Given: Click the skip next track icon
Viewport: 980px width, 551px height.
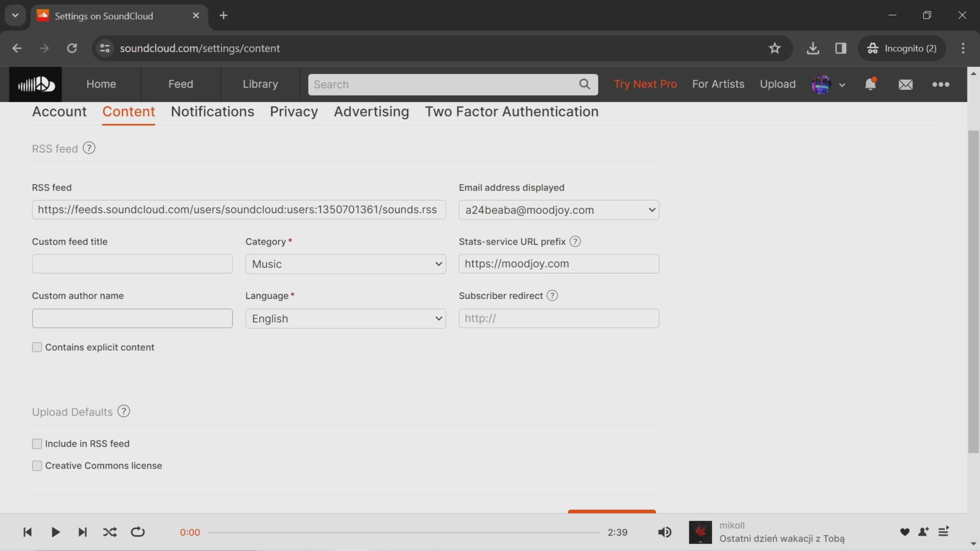Looking at the screenshot, I should coord(82,532).
